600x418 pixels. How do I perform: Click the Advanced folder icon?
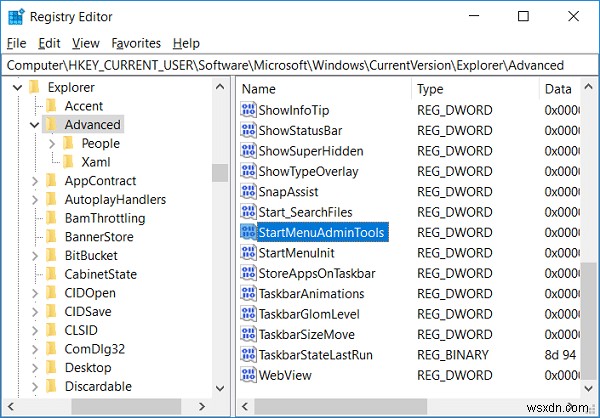click(x=51, y=124)
